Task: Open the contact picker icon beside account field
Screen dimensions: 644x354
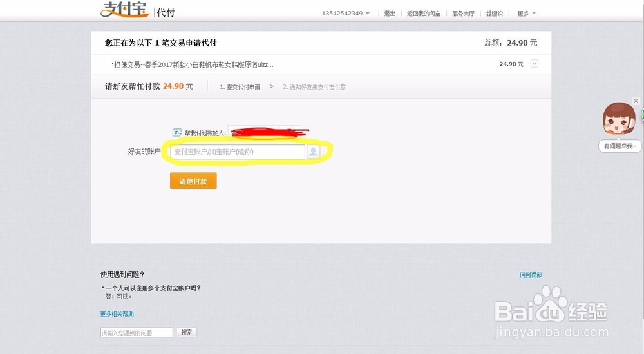Action: point(313,152)
